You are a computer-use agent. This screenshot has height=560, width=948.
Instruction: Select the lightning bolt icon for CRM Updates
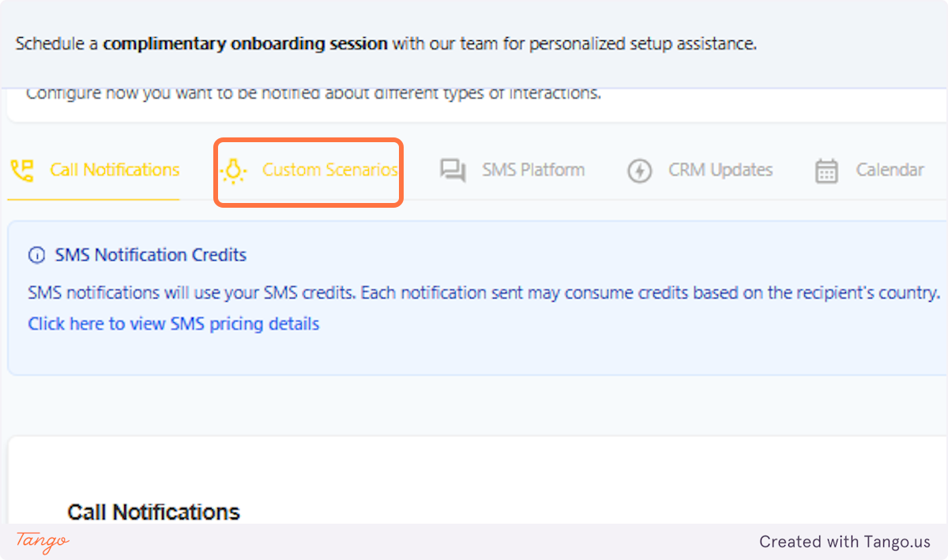pyautogui.click(x=639, y=170)
